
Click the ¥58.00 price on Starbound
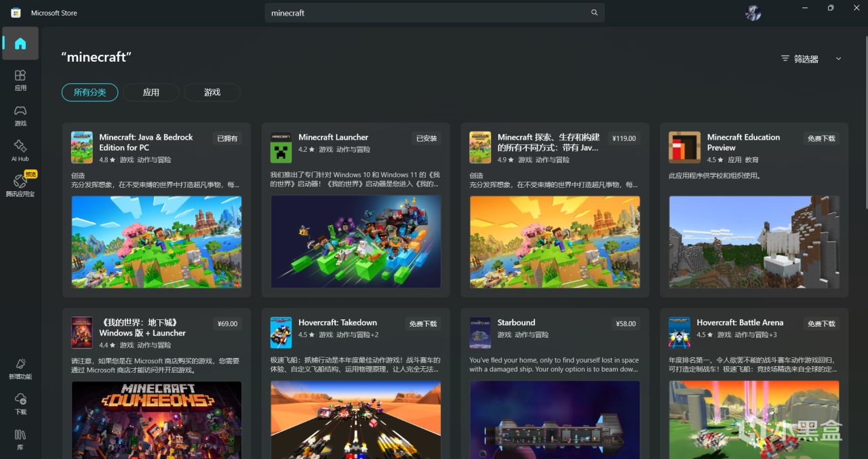[625, 324]
